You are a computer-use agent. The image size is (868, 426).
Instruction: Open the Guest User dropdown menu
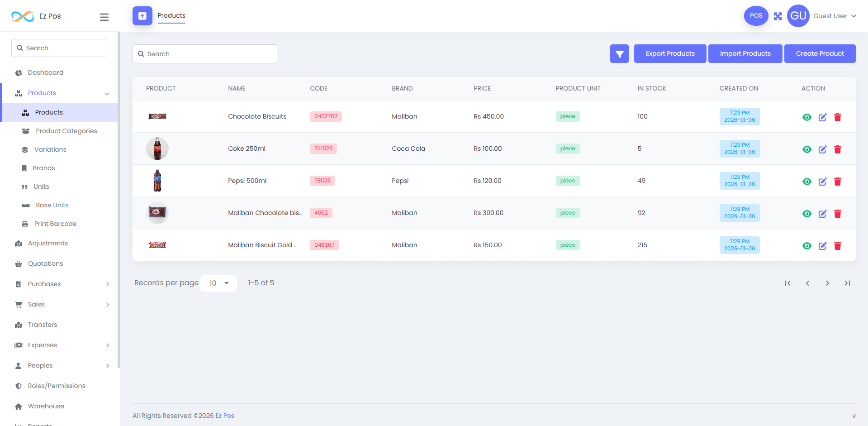pos(835,16)
